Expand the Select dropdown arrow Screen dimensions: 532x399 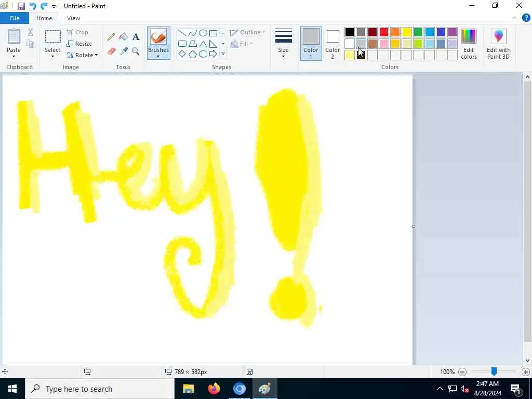pos(52,56)
